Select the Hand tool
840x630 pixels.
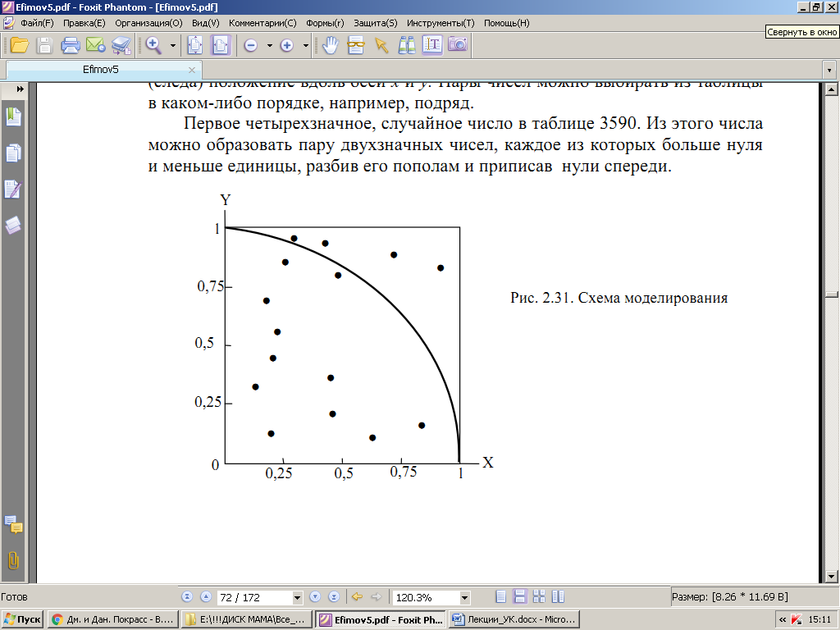(x=331, y=45)
